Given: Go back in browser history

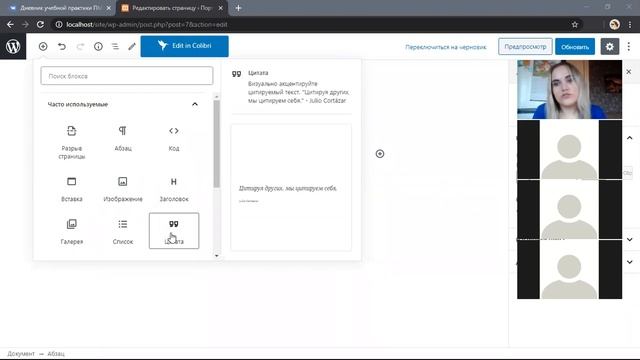Looking at the screenshot, I should coord(10,24).
